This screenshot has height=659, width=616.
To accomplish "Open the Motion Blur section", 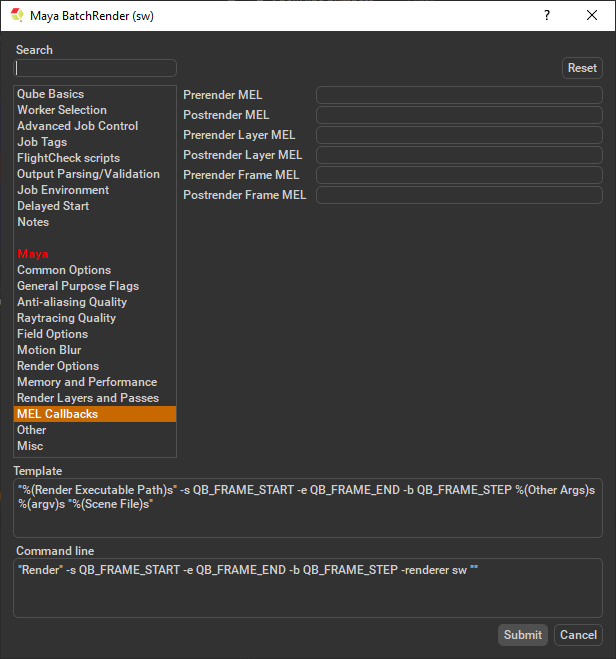I will point(49,350).
